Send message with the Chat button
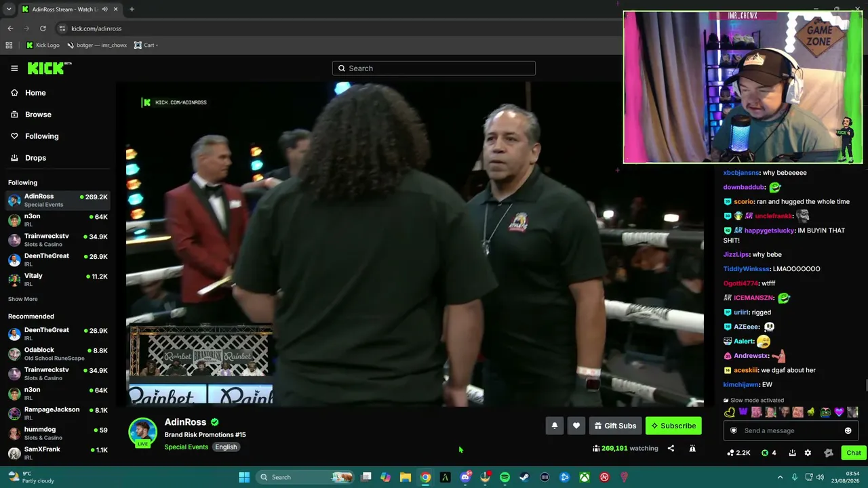Screen dimensions: 868x488 pyautogui.click(x=853, y=453)
